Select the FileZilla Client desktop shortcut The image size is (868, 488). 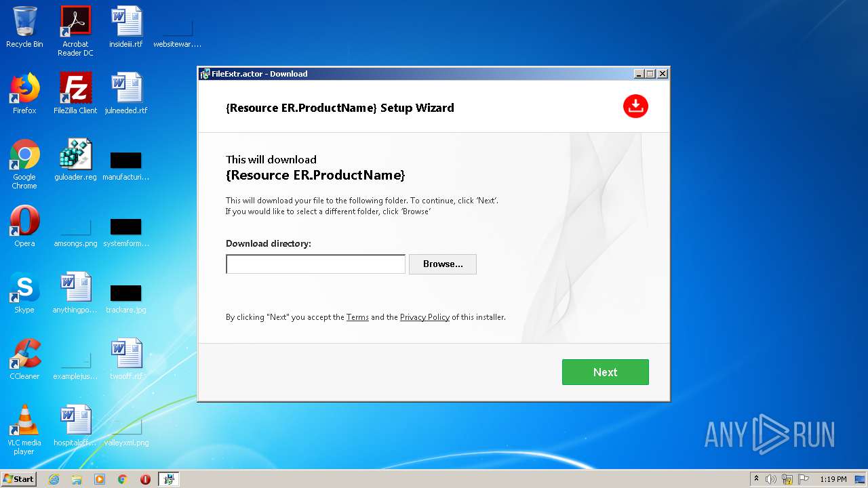[75, 94]
